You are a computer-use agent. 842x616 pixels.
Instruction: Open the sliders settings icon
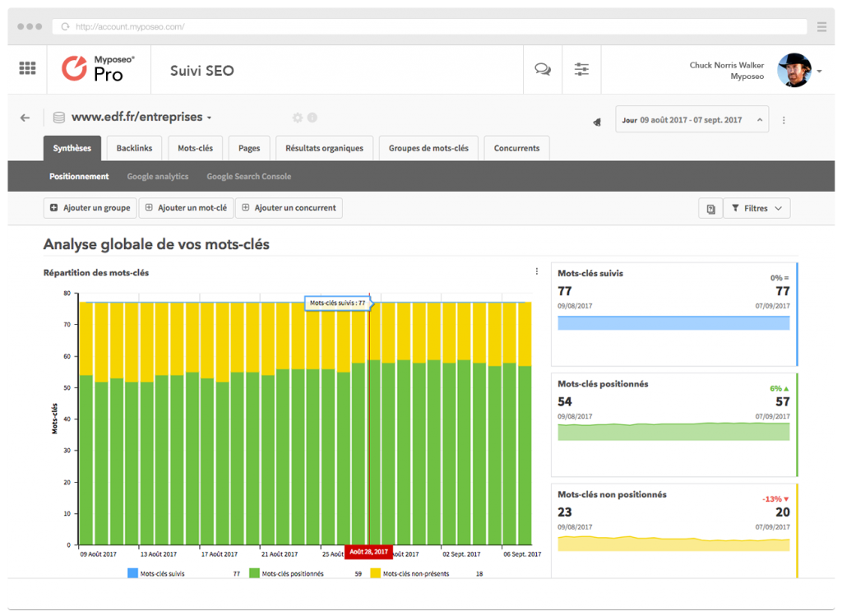[581, 69]
